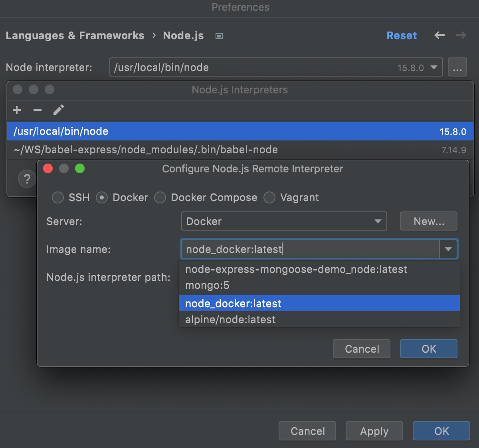Click the question mark help button
This screenshot has height=448, width=479.
(27, 179)
